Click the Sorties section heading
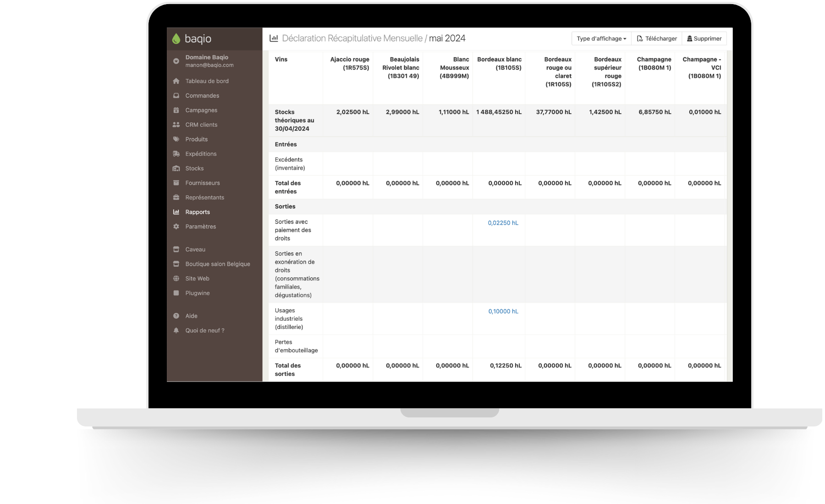The image size is (825, 504). coord(285,207)
